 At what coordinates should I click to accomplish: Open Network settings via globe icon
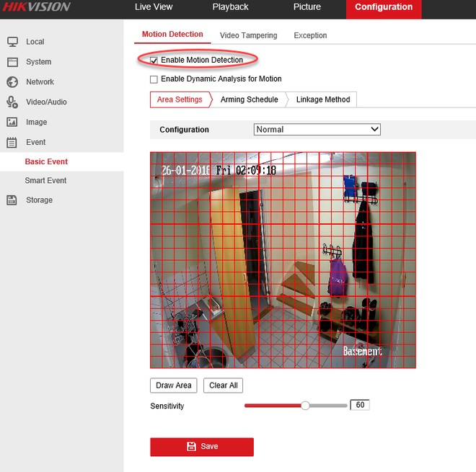(12, 82)
